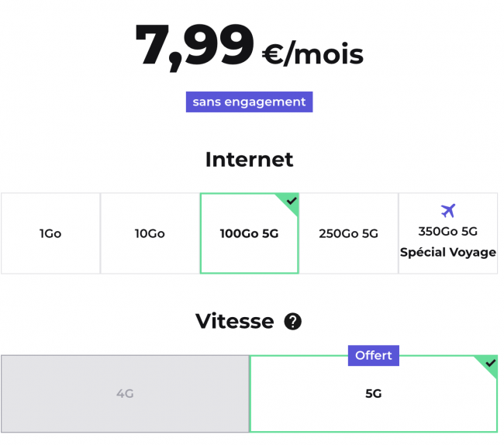
Task: Click the checkmark corner on the 5G speed
Action: (489, 363)
